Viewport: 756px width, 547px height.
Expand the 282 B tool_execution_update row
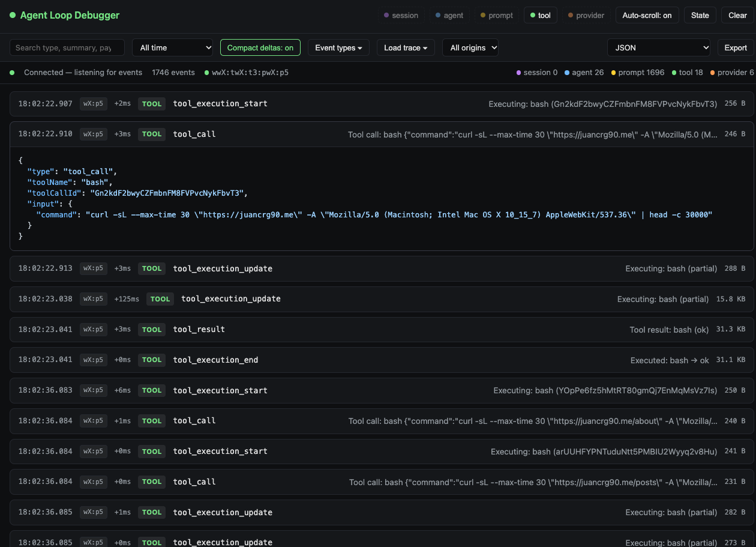pos(382,512)
